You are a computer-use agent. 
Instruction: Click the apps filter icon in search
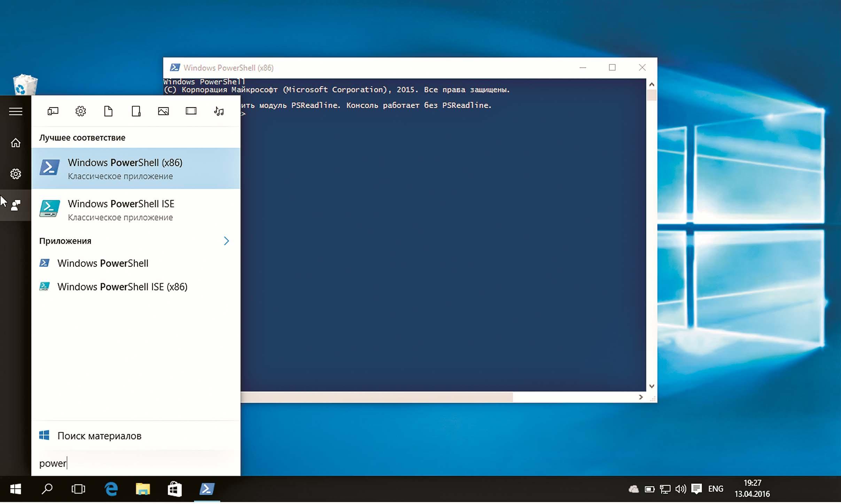pos(53,111)
